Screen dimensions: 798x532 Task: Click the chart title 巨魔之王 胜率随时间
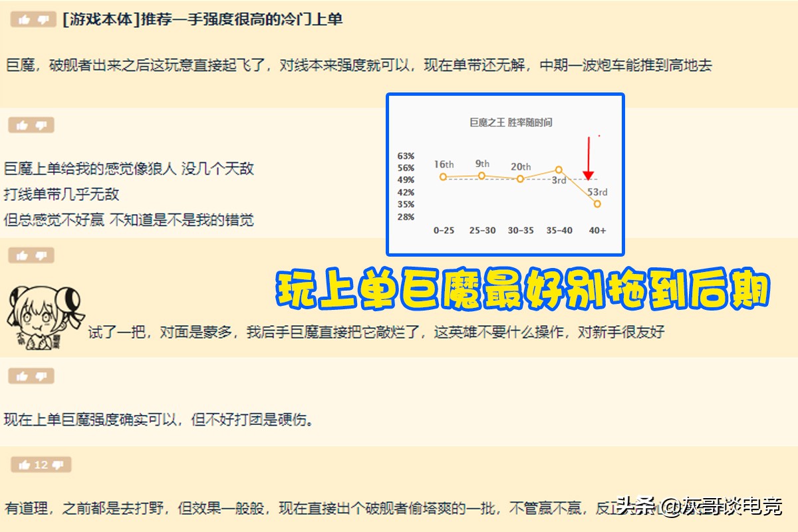pyautogui.click(x=511, y=122)
